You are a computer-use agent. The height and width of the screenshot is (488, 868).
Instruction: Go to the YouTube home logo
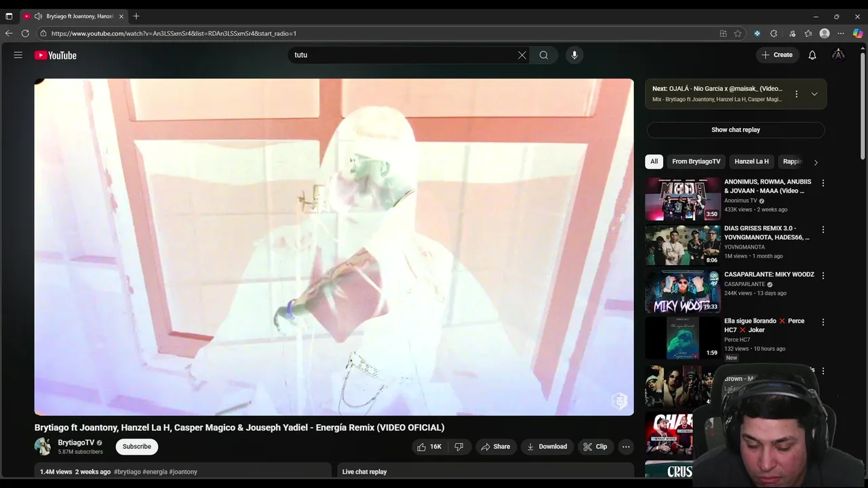tap(56, 56)
